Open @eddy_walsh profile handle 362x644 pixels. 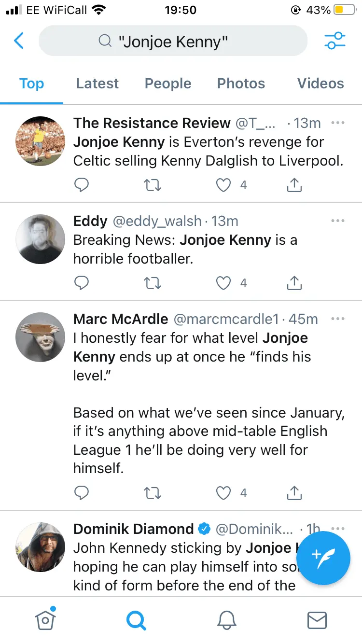coord(157,221)
